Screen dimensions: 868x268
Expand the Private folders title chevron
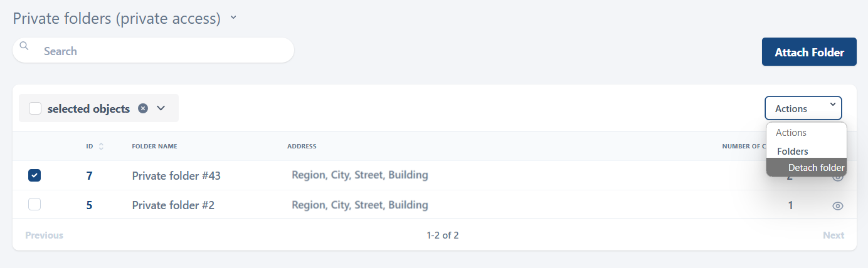tap(233, 18)
